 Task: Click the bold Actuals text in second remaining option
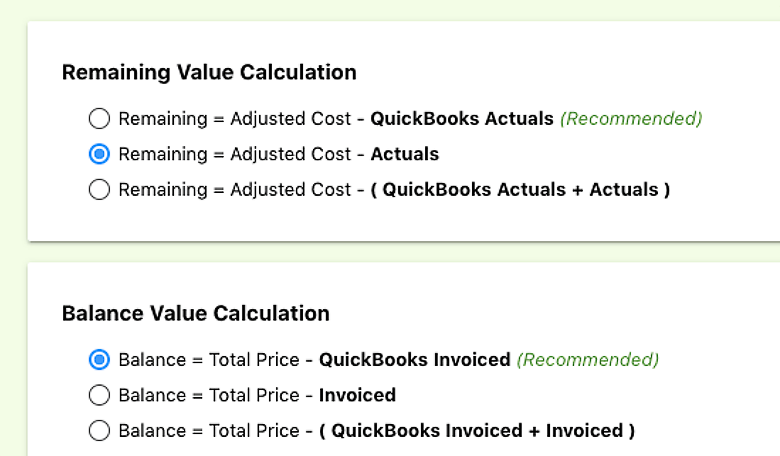coord(404,154)
